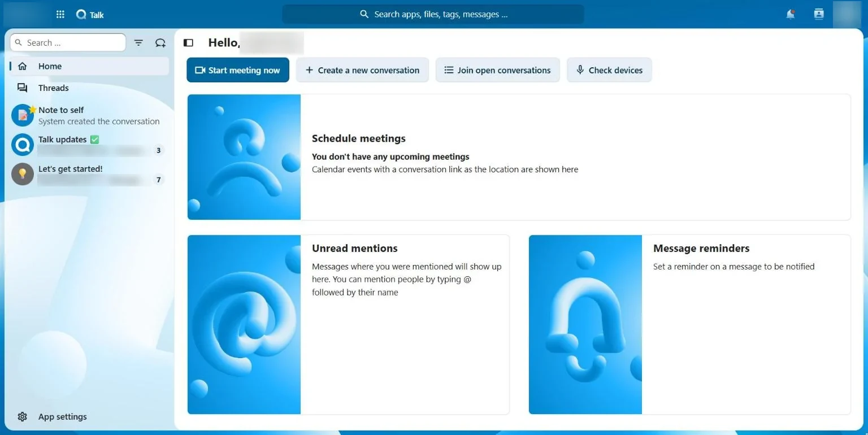868x435 pixels.
Task: Click inside the sidebar Search field
Action: [x=68, y=42]
